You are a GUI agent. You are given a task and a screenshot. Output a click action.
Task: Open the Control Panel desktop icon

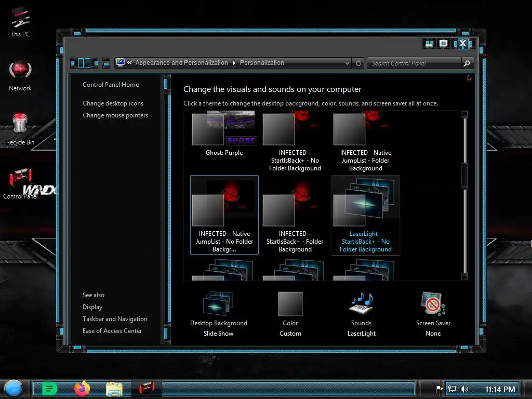[x=20, y=183]
